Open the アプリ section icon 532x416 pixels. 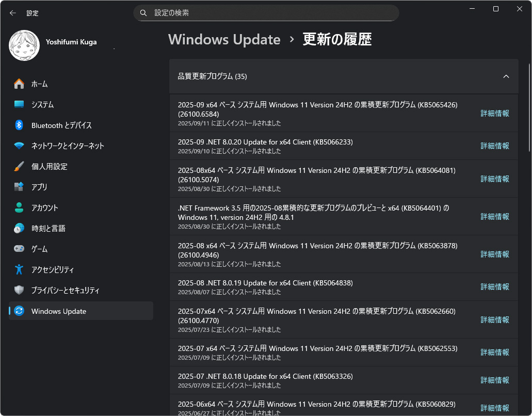click(x=19, y=187)
